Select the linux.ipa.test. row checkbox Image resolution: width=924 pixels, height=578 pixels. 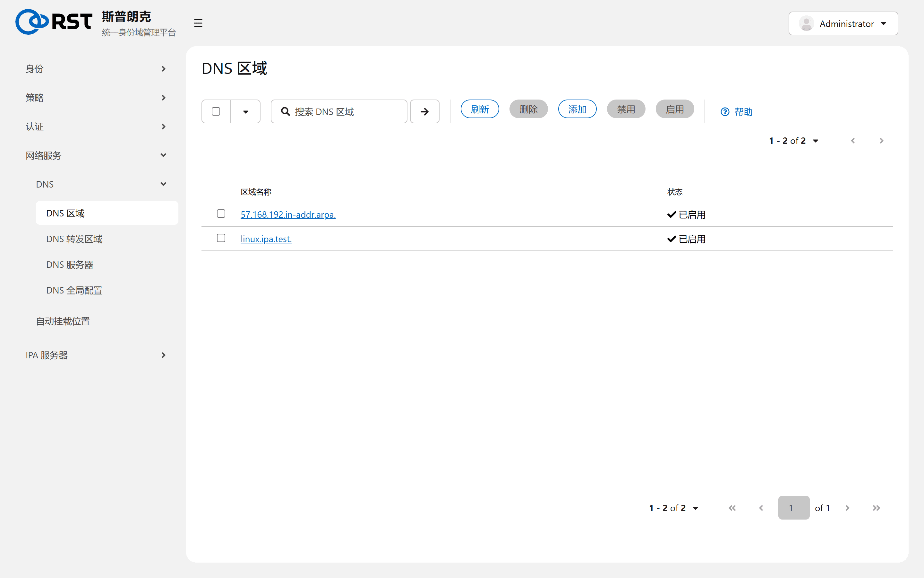pyautogui.click(x=221, y=238)
